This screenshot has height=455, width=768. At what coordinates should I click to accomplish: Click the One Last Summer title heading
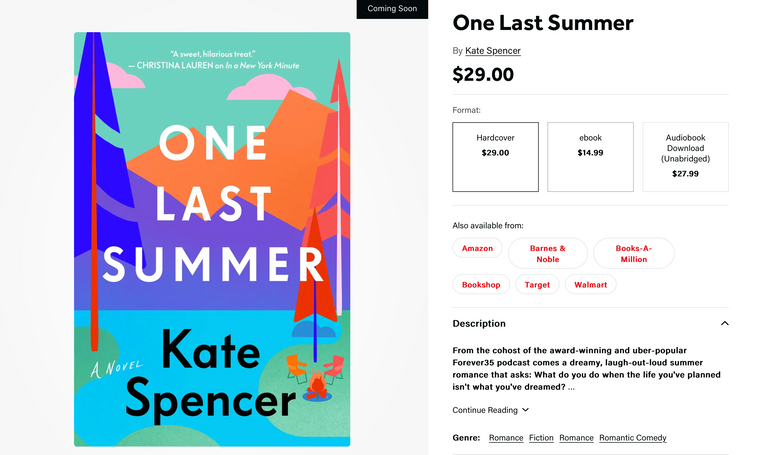point(543,22)
